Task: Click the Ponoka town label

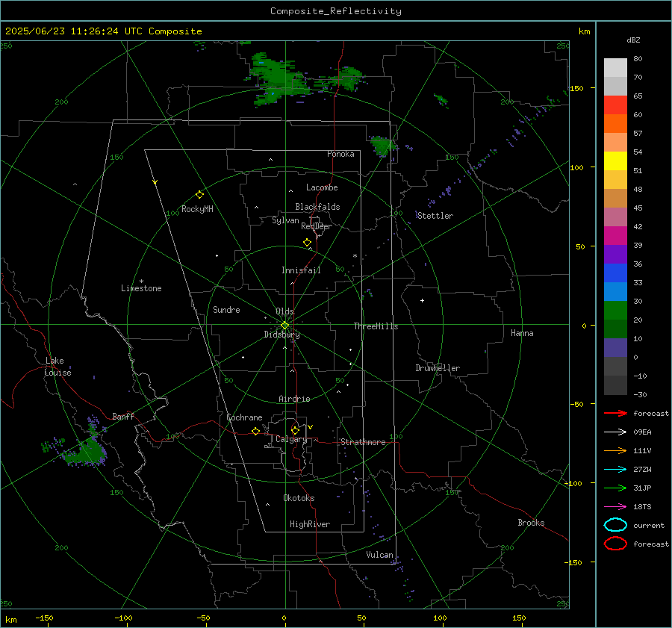Action: (340, 154)
